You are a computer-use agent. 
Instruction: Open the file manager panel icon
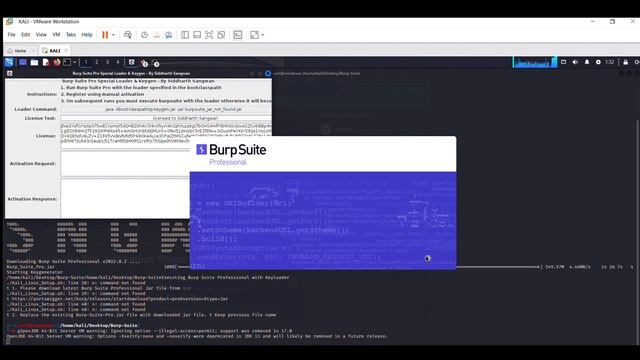[x=34, y=62]
